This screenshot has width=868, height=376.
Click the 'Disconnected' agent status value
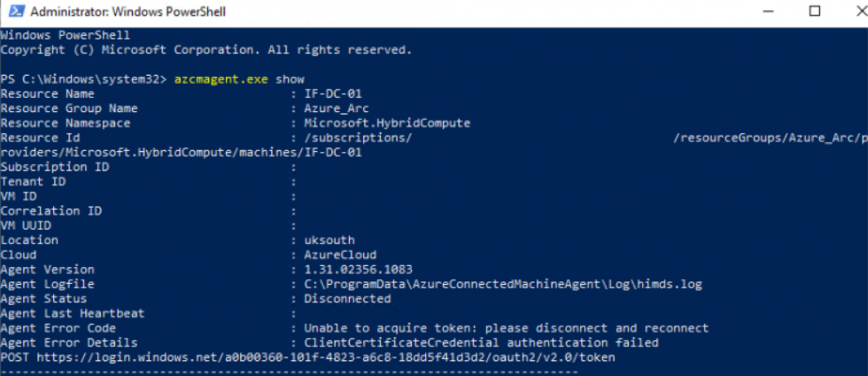pyautogui.click(x=347, y=299)
